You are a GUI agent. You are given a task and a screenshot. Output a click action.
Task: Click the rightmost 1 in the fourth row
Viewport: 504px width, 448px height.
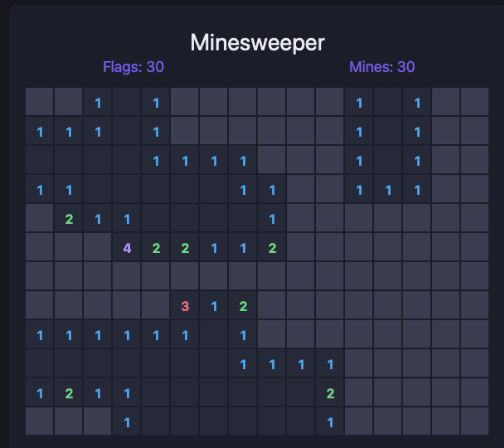point(417,190)
